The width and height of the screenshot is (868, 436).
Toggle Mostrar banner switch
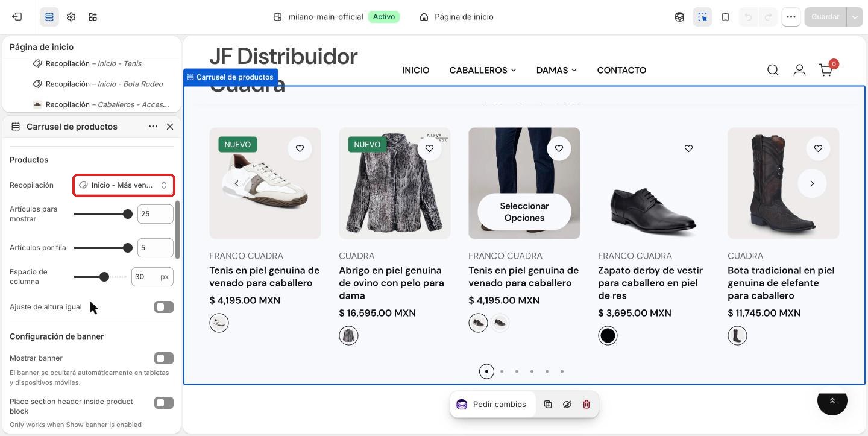click(x=164, y=358)
